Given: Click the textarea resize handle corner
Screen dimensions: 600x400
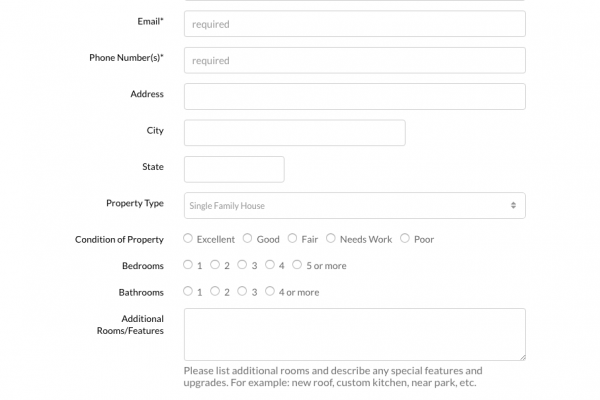Looking at the screenshot, I should pos(521,355).
